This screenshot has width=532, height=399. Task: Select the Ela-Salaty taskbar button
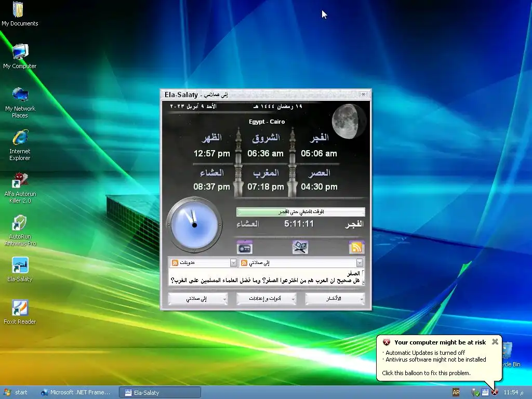159,393
